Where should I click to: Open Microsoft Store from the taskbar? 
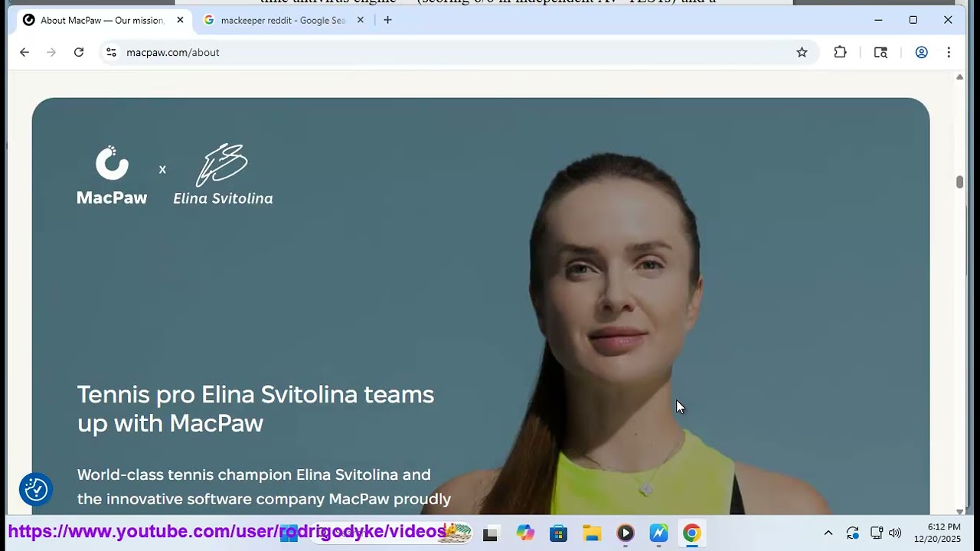(x=558, y=533)
